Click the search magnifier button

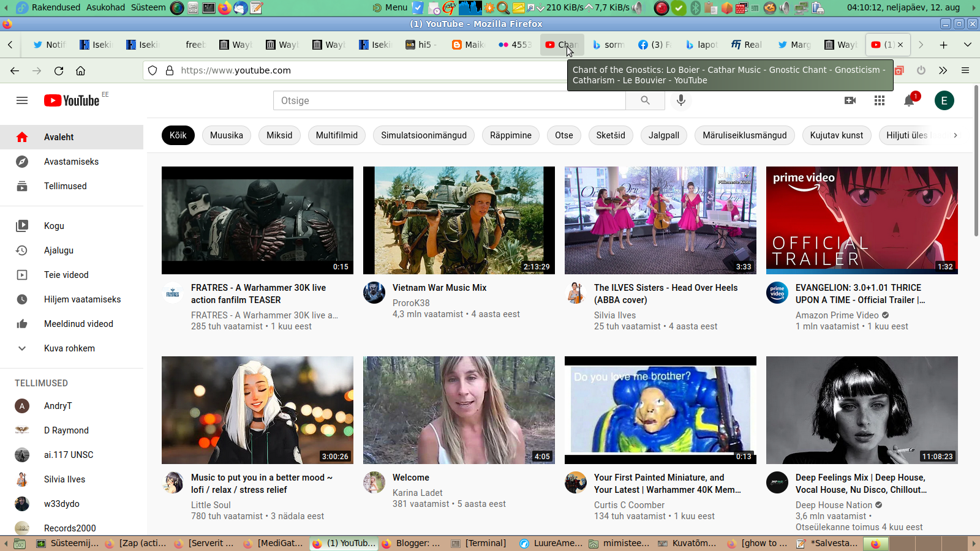(x=645, y=100)
